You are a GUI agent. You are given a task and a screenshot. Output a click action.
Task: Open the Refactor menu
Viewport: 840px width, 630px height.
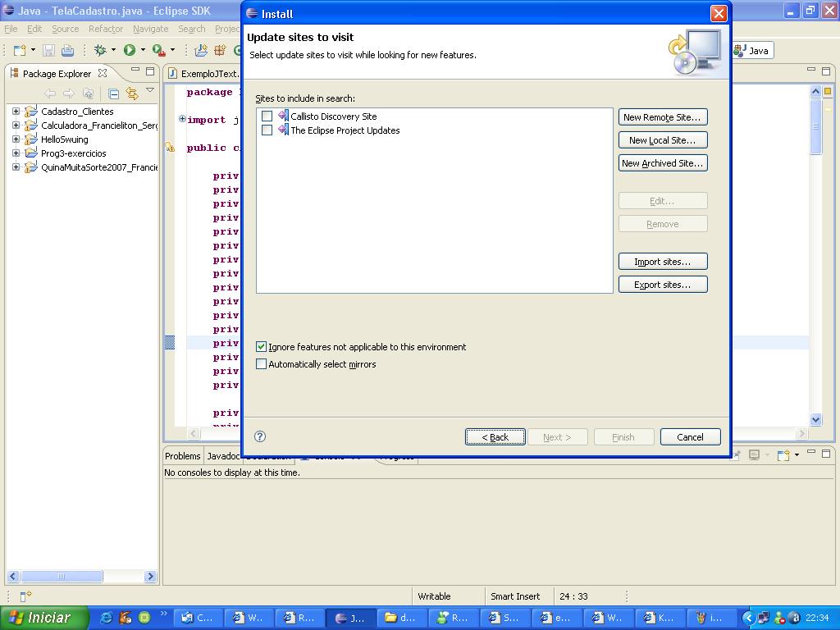click(106, 29)
